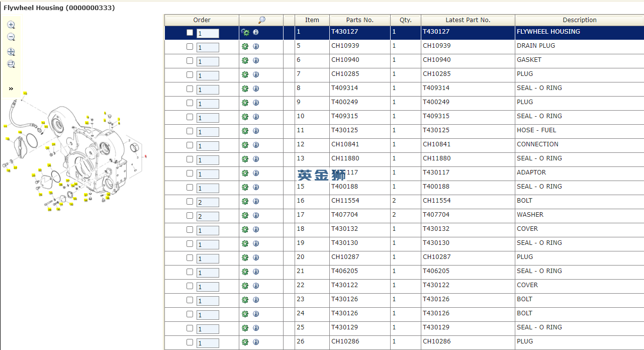The image size is (644, 350).
Task: Tick the checkbox for DRAIN PLUG row
Action: (190, 46)
